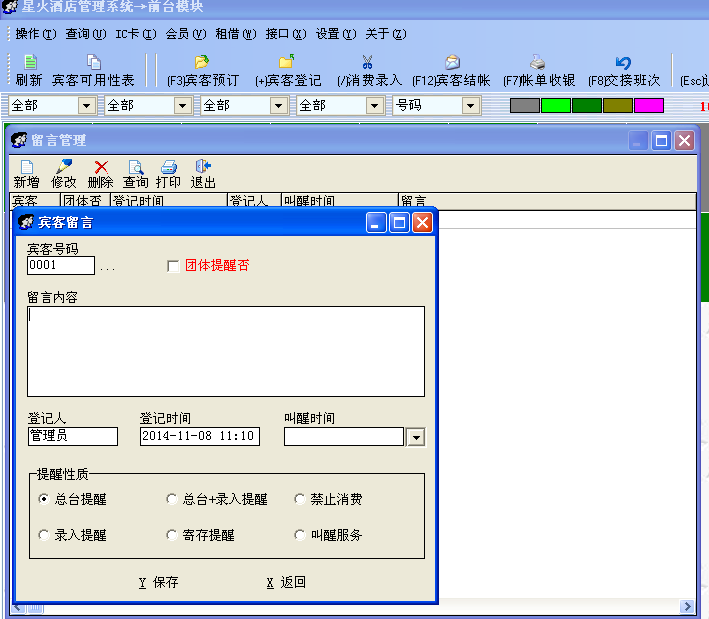This screenshot has width=709, height=619.
Task: Click the 保存 button
Action: coord(159,582)
